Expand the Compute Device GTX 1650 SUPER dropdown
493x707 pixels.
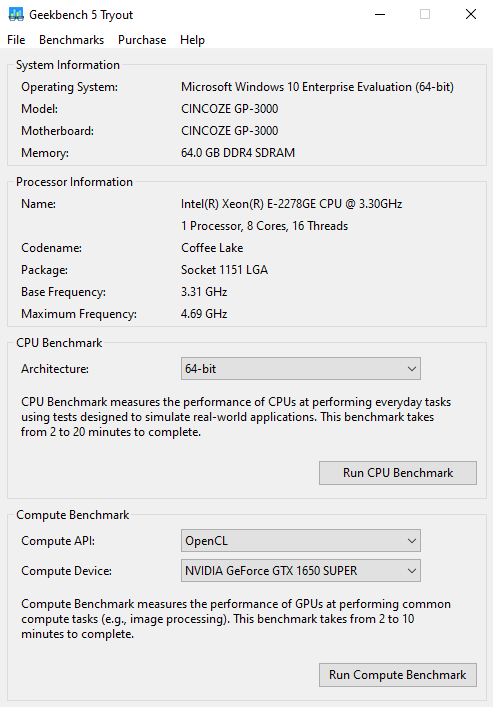click(x=301, y=570)
